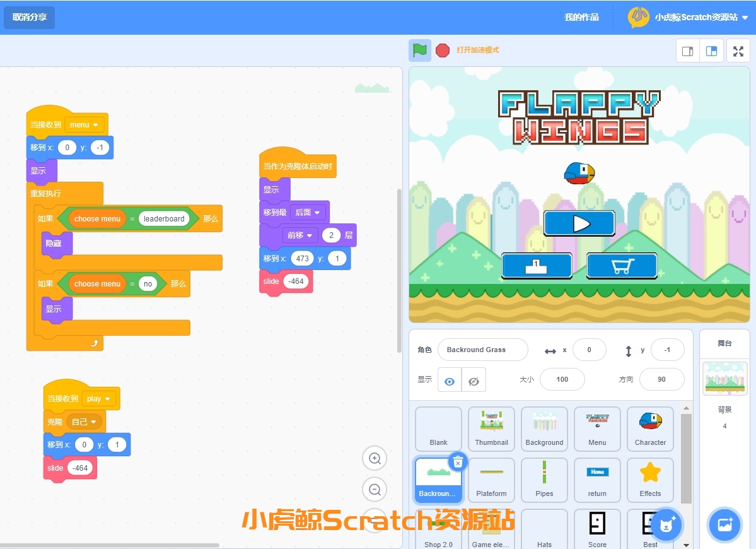Click the sprite size field showing 100
Viewport: 756px width, 549px height.
(x=562, y=380)
